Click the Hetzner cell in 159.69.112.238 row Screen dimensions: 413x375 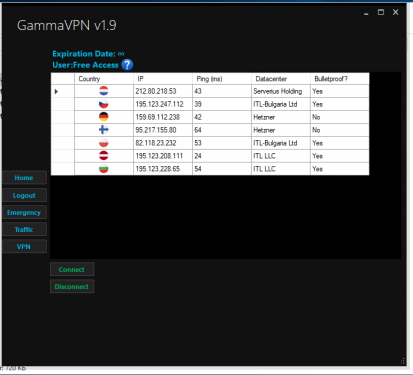point(281,117)
